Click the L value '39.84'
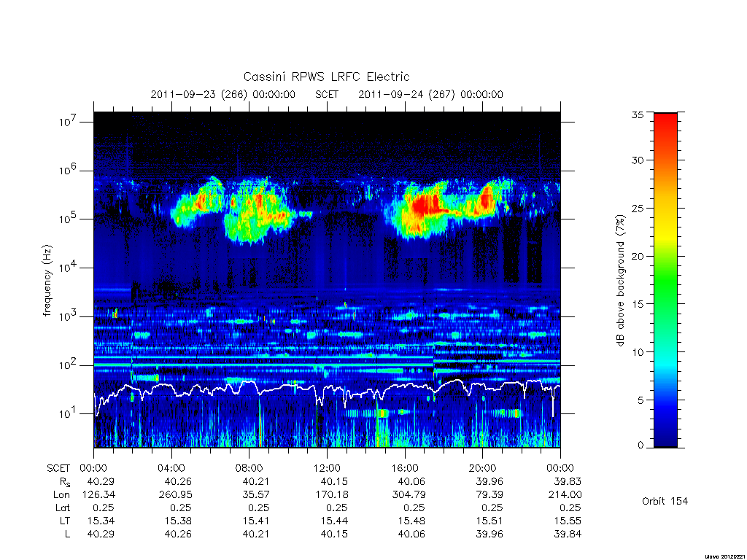 click(x=568, y=534)
